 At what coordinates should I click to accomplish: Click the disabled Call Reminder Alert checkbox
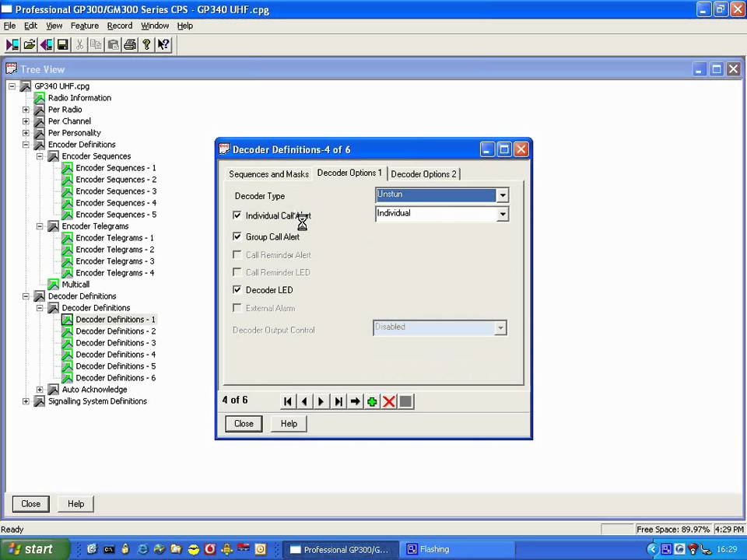[x=237, y=255]
